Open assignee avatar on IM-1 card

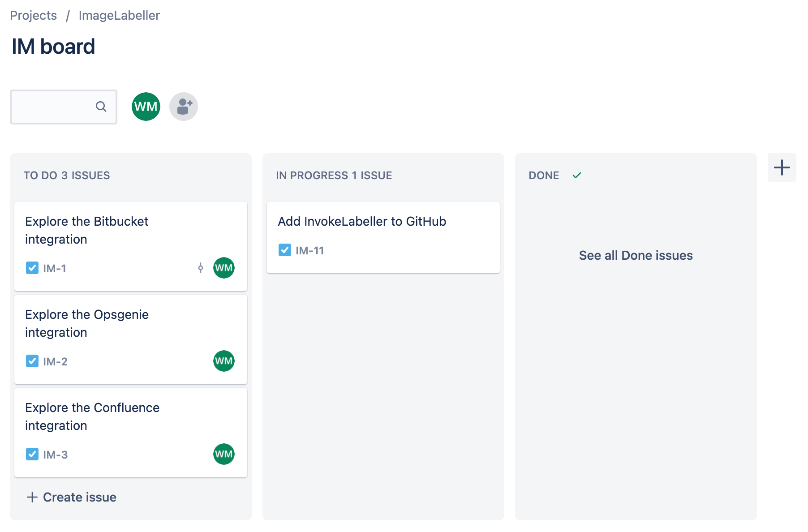pos(224,268)
